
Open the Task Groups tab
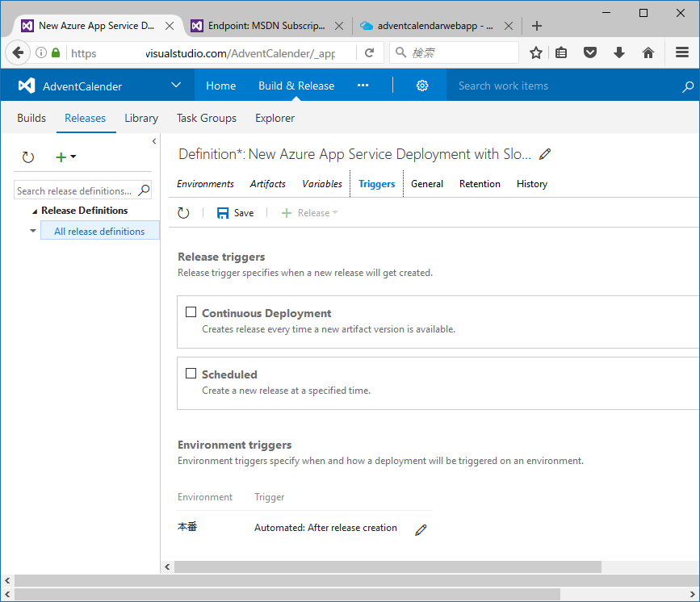[x=207, y=119]
